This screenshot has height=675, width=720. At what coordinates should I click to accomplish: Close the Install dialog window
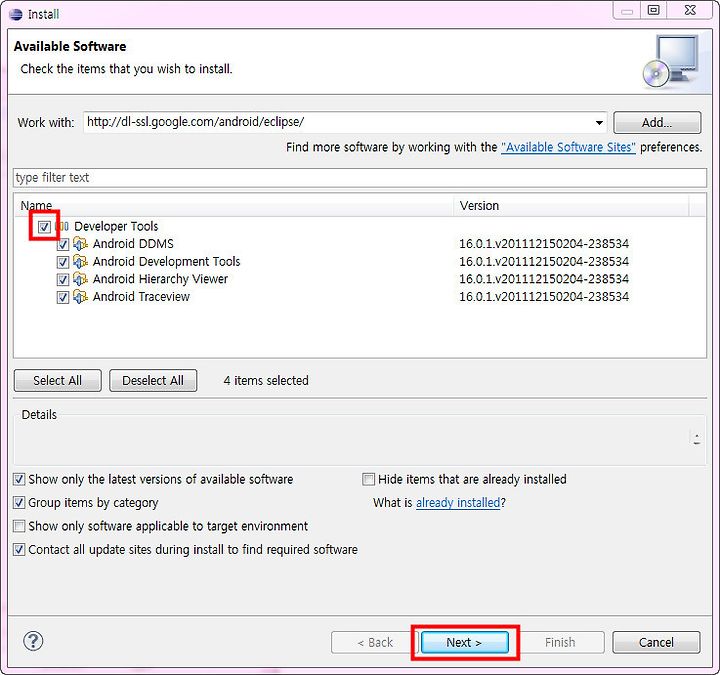[x=690, y=10]
